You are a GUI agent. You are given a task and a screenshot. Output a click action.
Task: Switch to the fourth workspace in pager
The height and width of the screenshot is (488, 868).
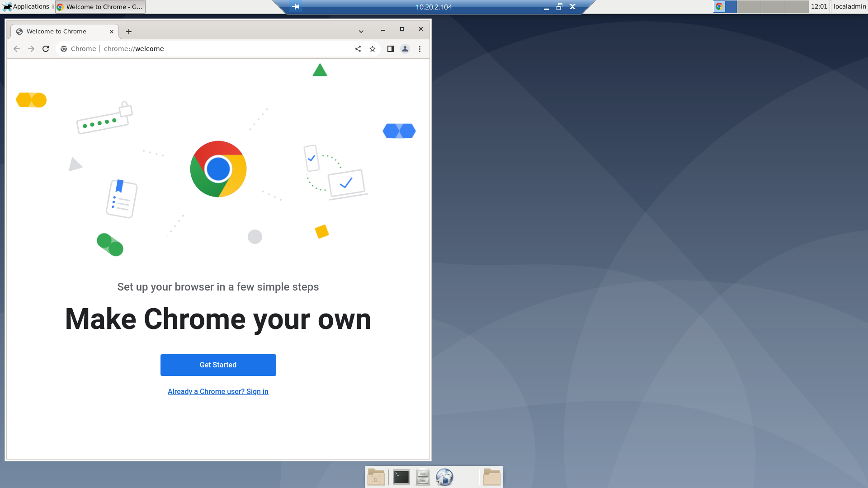[x=797, y=7]
